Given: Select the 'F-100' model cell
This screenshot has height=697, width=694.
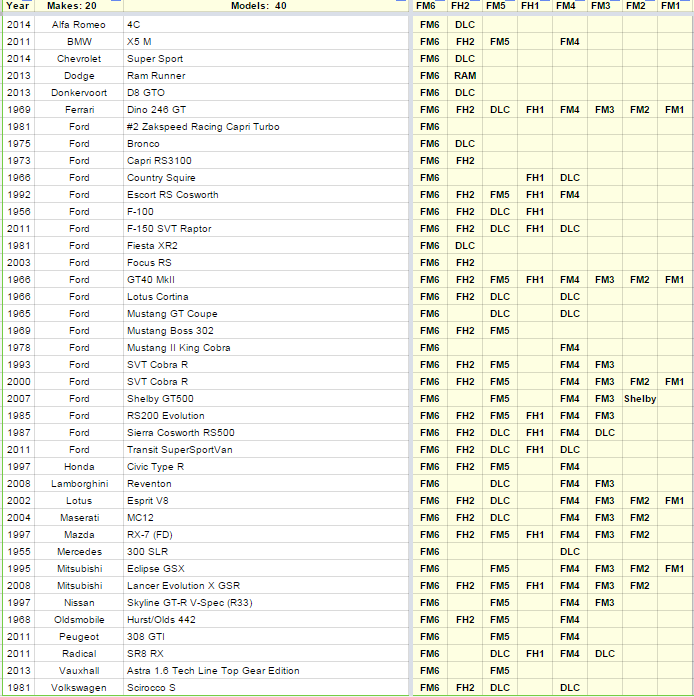Looking at the screenshot, I should click(265, 212).
